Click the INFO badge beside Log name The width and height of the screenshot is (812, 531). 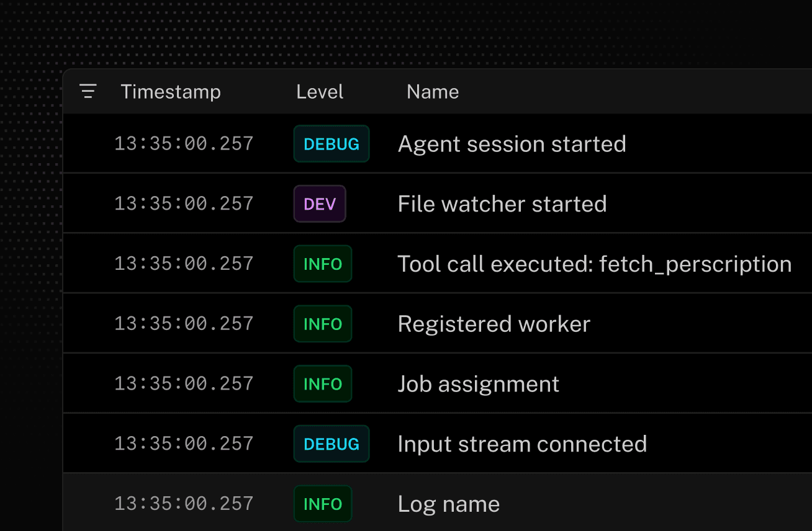pyautogui.click(x=322, y=504)
